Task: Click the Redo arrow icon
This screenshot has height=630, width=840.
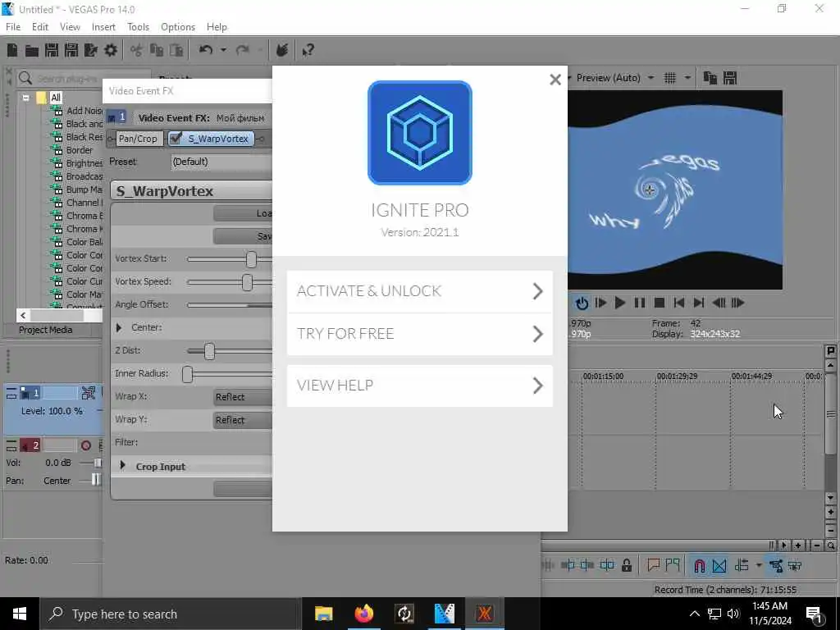Action: click(x=243, y=50)
